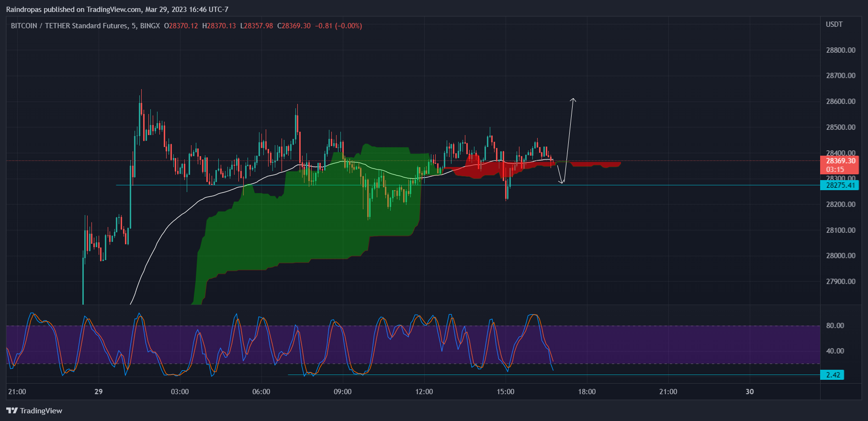The height and width of the screenshot is (421, 868).
Task: Click the low price value L28357.98
Action: tap(256, 26)
